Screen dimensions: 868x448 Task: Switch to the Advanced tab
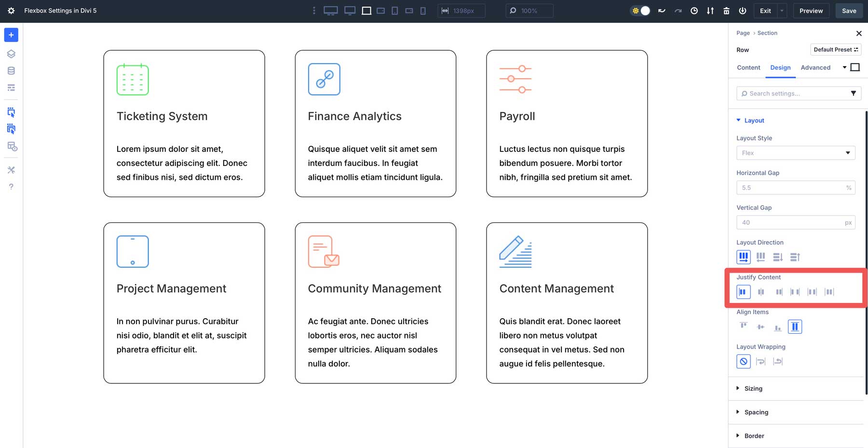(x=815, y=68)
